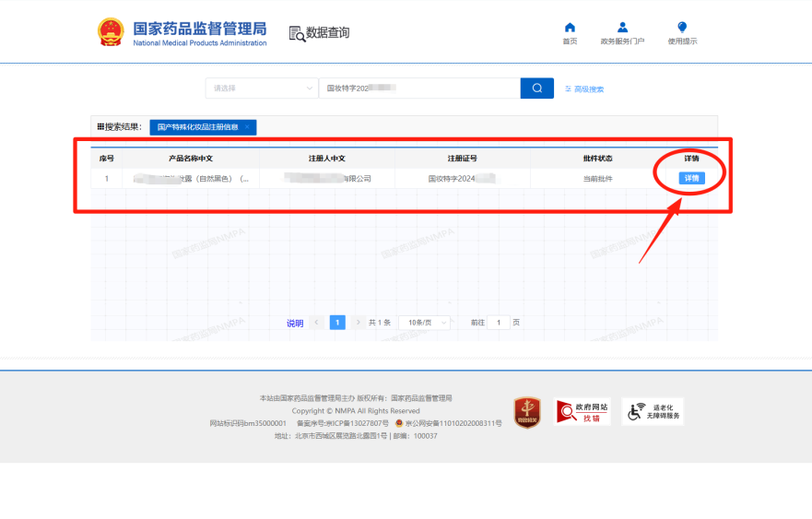Viewport: 812px width, 519px height.
Task: Click the 数据查询 header icon
Action: (298, 34)
